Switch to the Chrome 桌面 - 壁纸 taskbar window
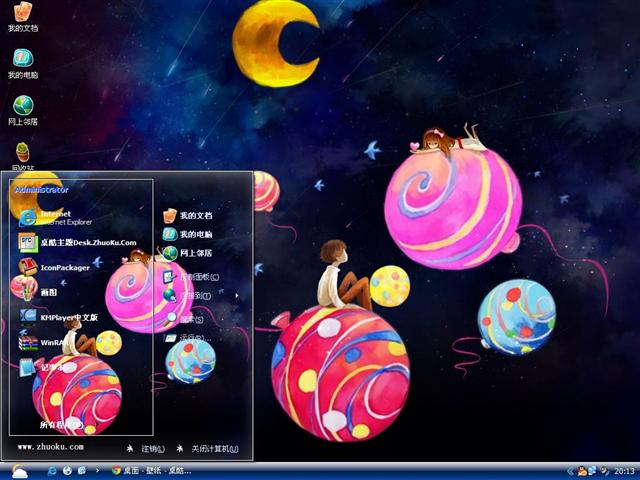640x480 pixels. [x=152, y=471]
